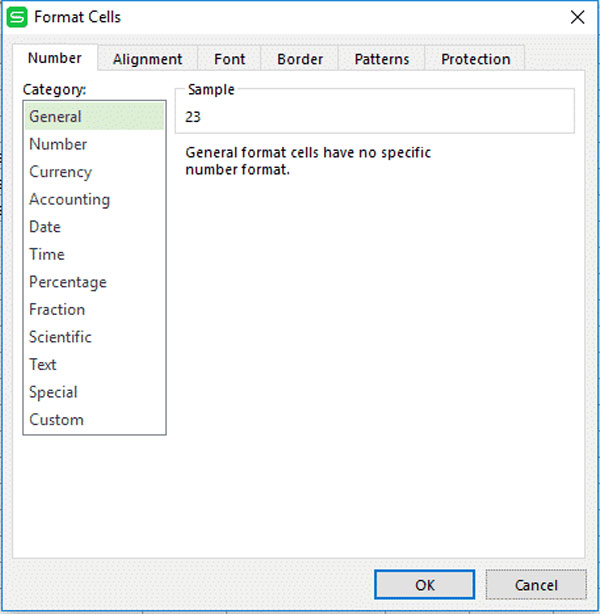
Task: Switch to the Alignment tab
Action: [148, 59]
